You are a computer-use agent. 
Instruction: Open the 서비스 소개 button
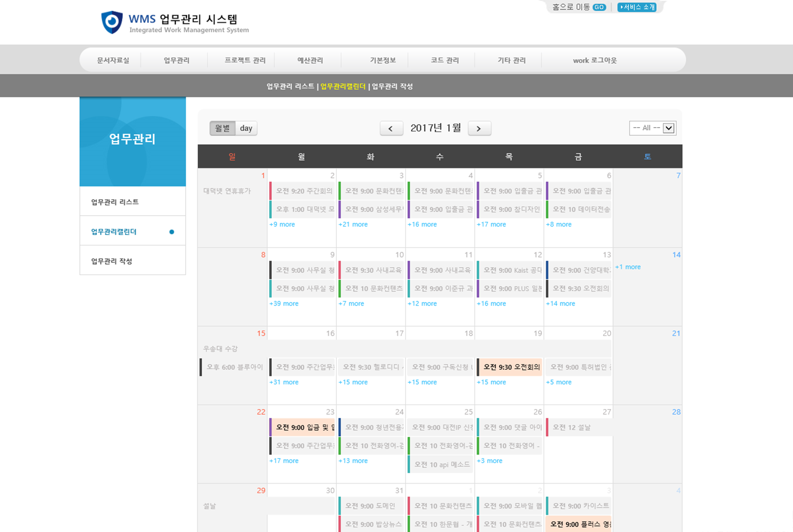(637, 7)
